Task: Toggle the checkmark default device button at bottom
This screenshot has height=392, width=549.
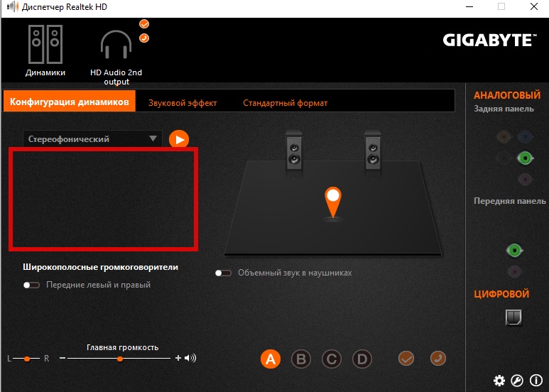Action: [406, 359]
